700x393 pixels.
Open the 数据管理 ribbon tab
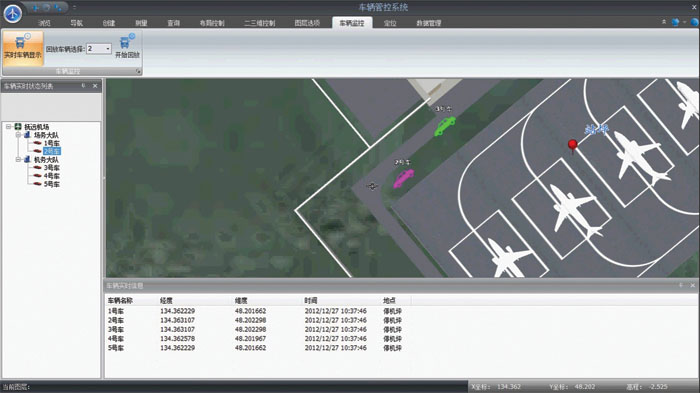click(429, 23)
